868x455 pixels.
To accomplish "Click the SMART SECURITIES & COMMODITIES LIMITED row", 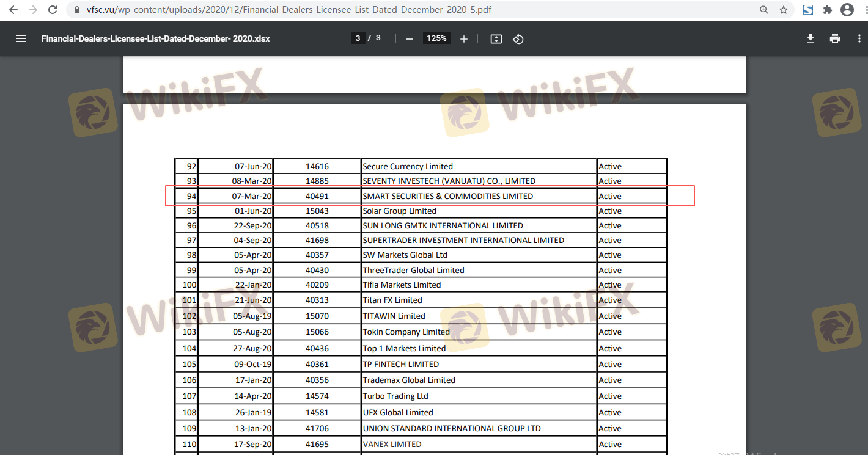I will pyautogui.click(x=447, y=196).
